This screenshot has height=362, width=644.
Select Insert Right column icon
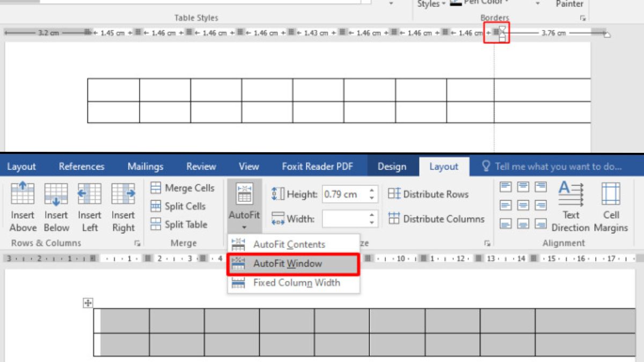(x=123, y=194)
